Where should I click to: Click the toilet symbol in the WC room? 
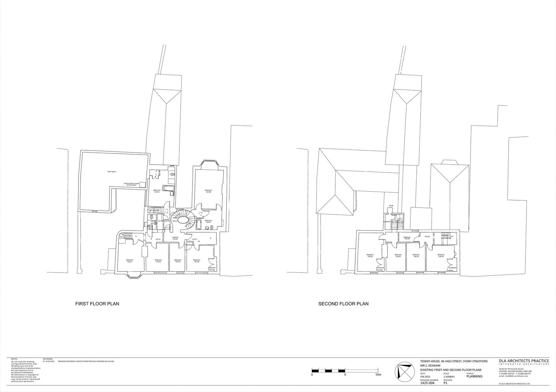[152, 217]
